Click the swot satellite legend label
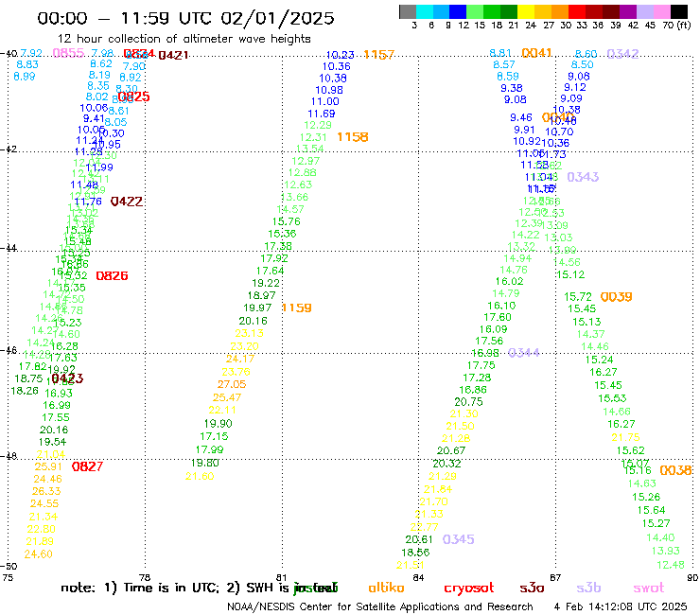Screen dimensions: 700x615 (649, 588)
